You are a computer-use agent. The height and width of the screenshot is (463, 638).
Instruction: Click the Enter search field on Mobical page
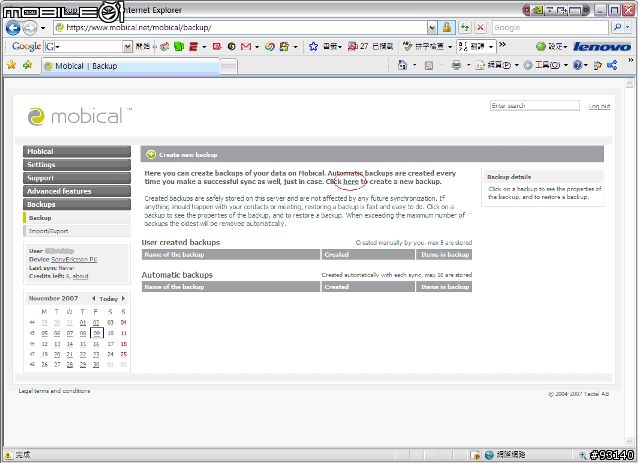point(535,106)
